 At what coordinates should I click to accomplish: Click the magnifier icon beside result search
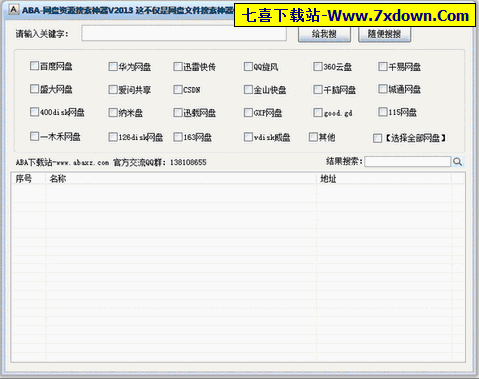point(457,162)
